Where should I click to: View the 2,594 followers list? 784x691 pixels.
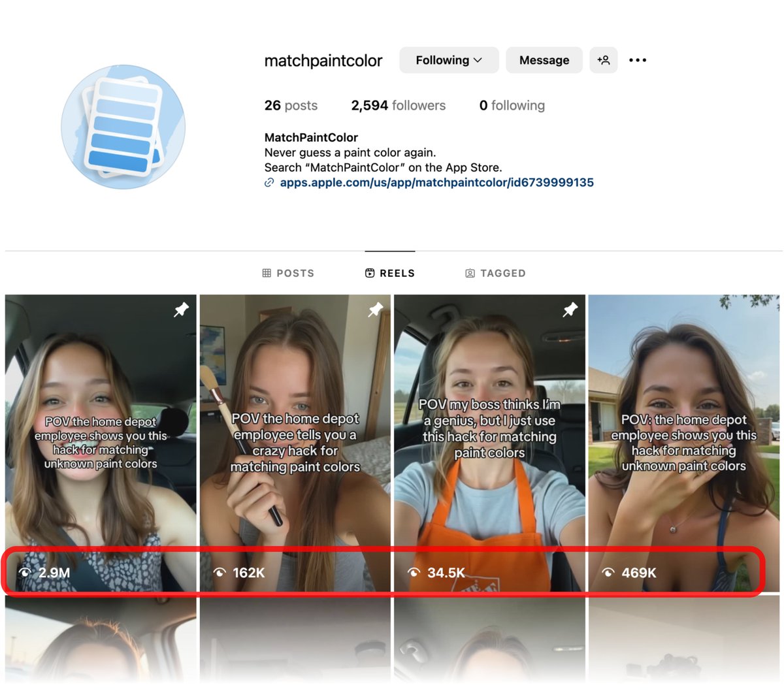pos(399,105)
